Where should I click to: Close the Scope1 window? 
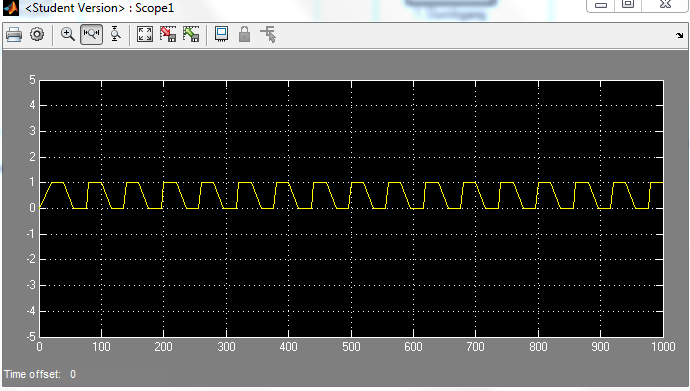[x=665, y=5]
